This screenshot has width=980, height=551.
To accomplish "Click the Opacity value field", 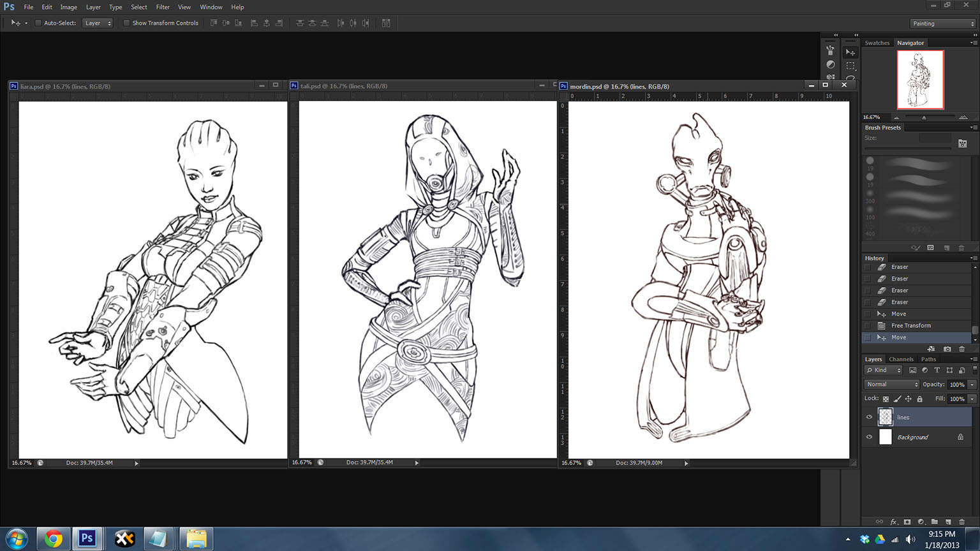I will pos(957,385).
